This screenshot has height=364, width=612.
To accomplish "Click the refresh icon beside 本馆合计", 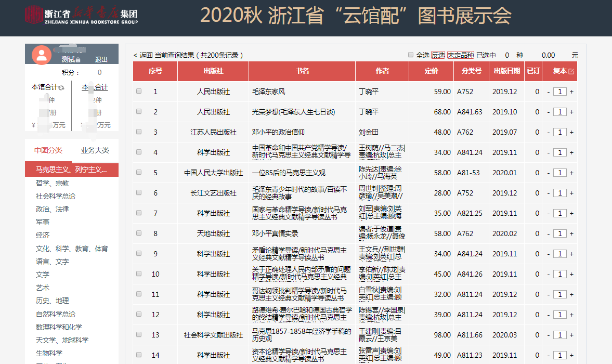I will point(61,88).
